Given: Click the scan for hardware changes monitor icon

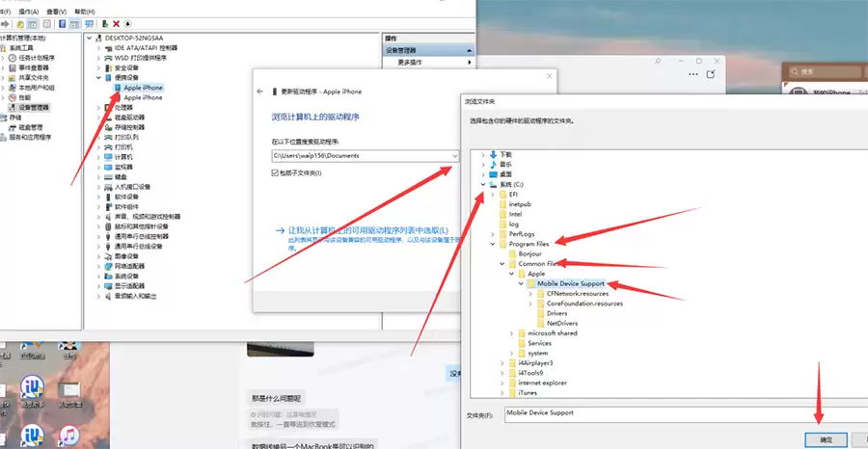Looking at the screenshot, I should coord(89,24).
